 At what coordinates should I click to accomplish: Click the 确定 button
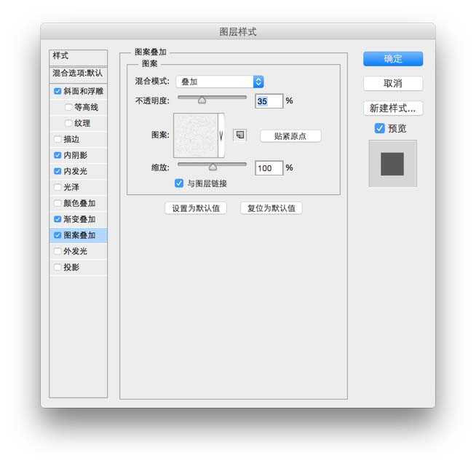click(x=393, y=59)
